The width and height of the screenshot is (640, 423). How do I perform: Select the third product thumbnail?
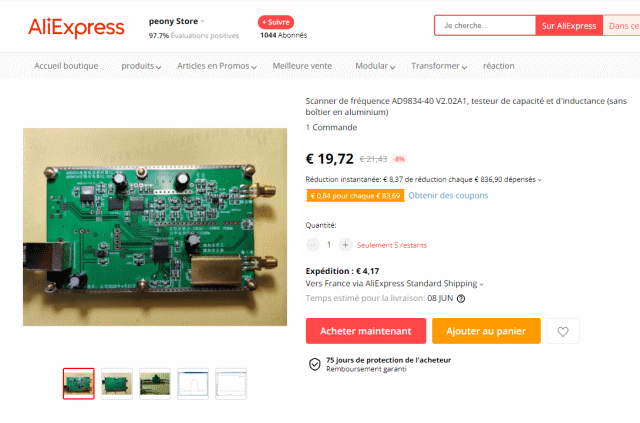[x=155, y=384]
